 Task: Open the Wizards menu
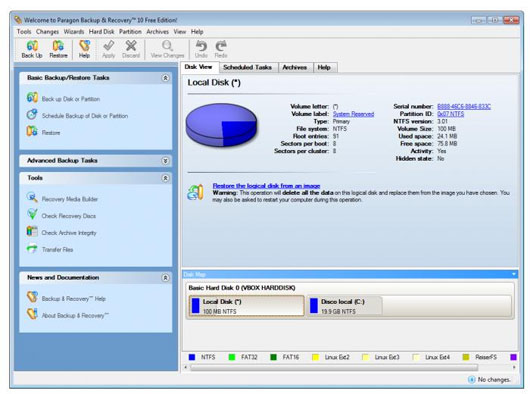[x=74, y=31]
